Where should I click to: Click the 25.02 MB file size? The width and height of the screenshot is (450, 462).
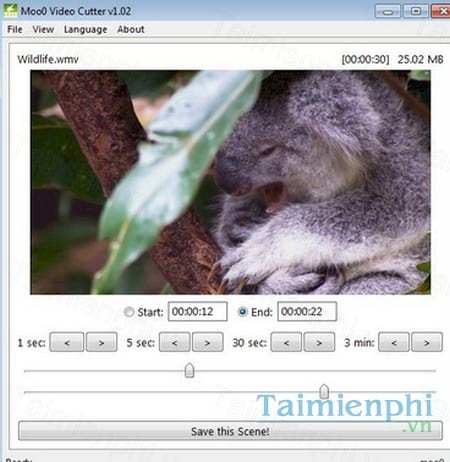coord(420,59)
